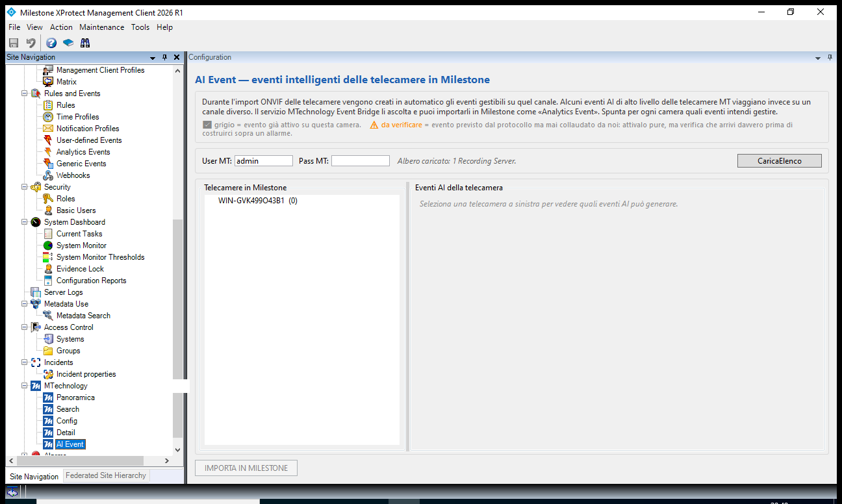
Task: Click the Metadata Search icon
Action: coord(48,316)
